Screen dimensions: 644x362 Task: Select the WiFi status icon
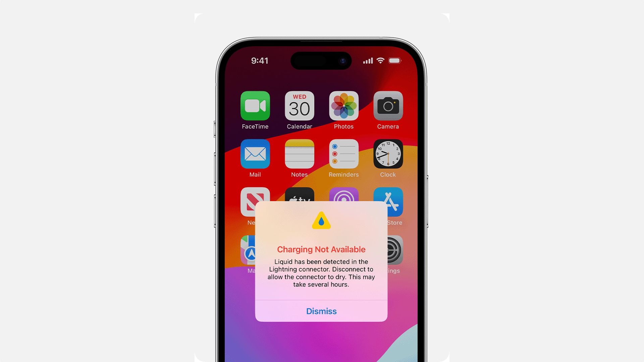380,61
